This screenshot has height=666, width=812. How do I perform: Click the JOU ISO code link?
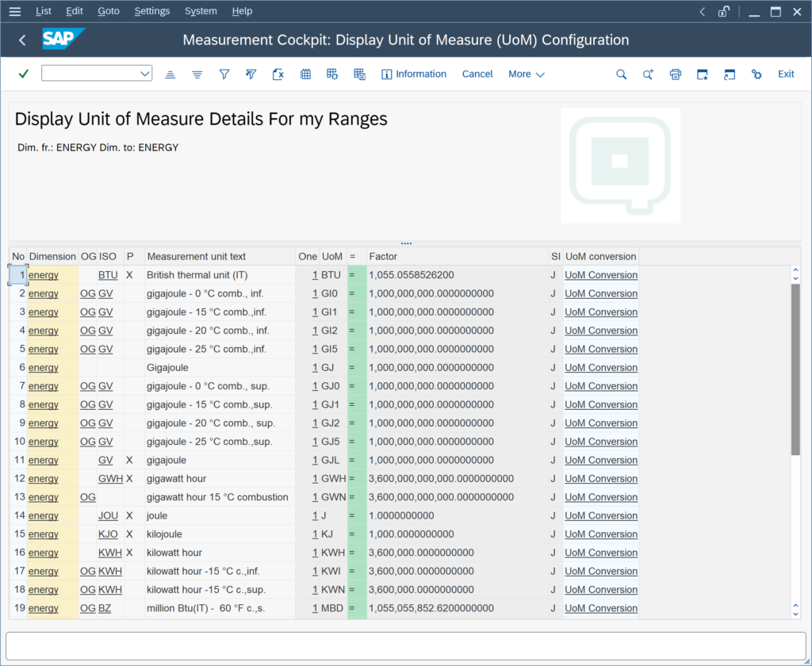[x=108, y=516]
